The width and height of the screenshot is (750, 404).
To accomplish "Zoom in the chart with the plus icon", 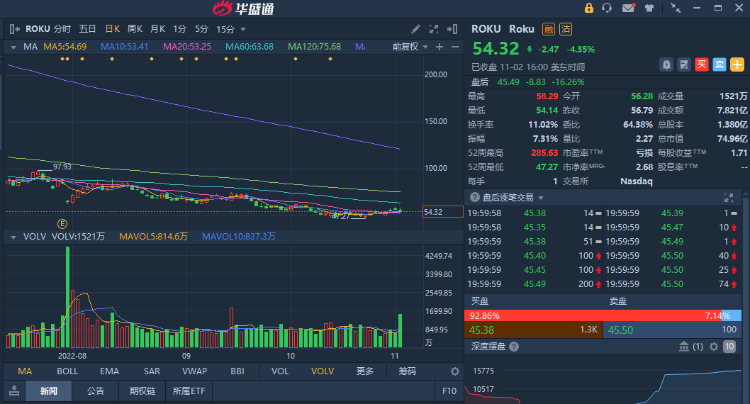I will coord(440,47).
